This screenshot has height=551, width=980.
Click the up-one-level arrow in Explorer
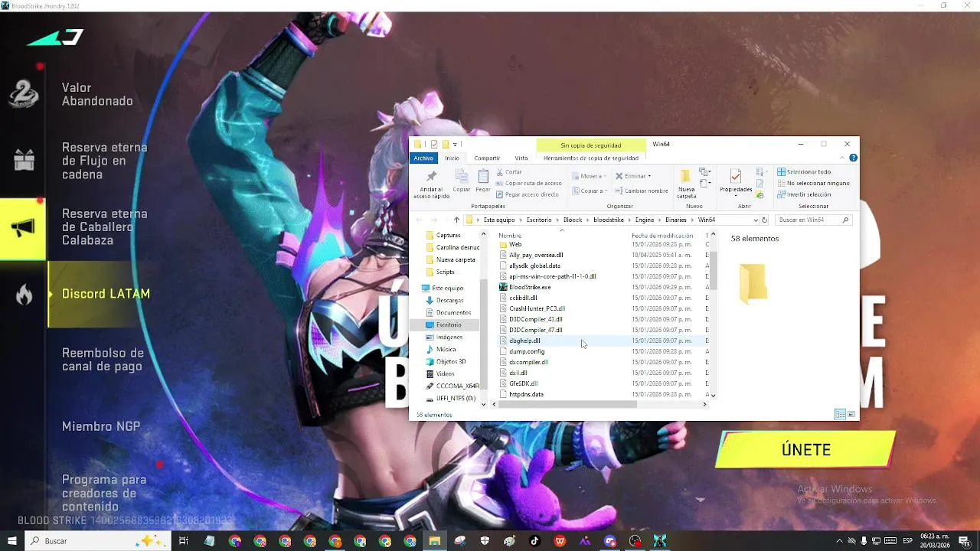(456, 220)
